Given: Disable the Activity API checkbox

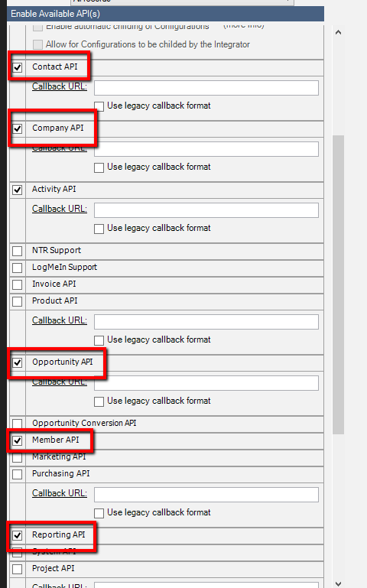Looking at the screenshot, I should click(18, 190).
